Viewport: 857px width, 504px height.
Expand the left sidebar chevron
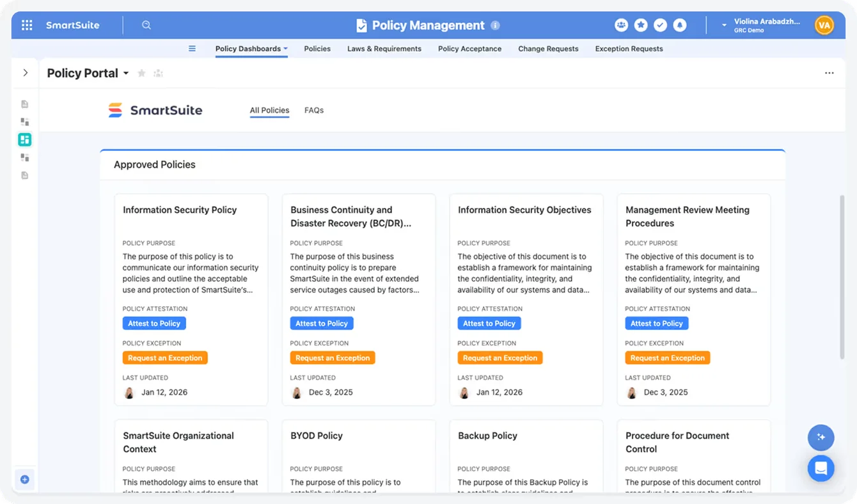[x=26, y=73]
